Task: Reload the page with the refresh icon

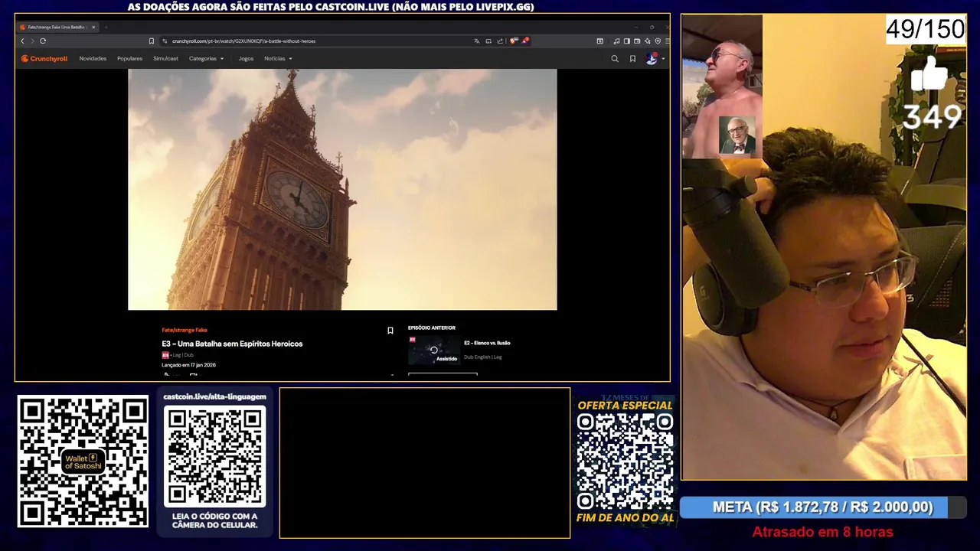Action: pos(43,41)
